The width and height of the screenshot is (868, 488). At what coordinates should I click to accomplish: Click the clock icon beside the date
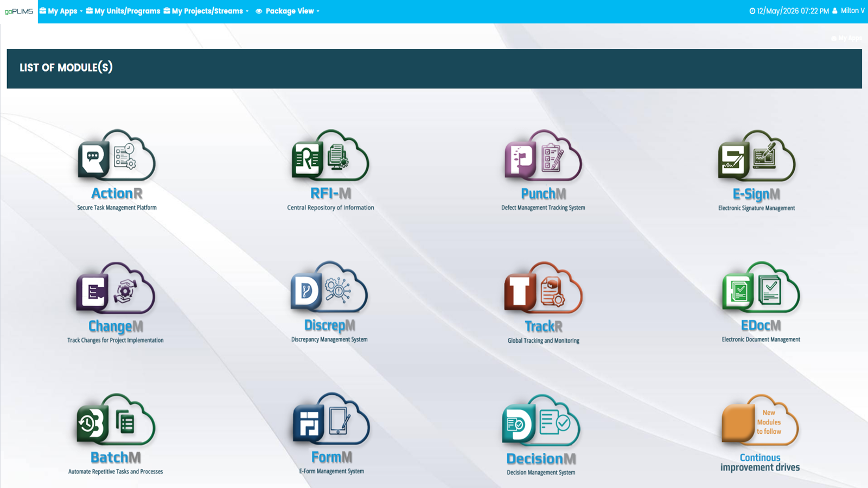pyautogui.click(x=752, y=11)
